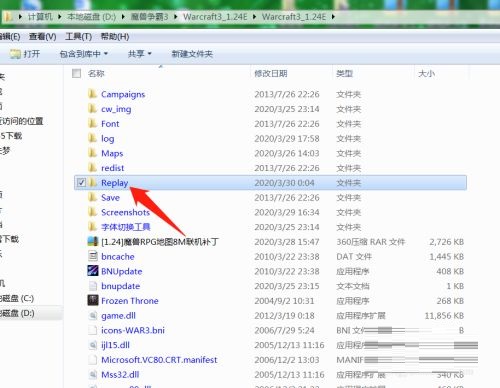Click the game.dll file icon
500x388 pixels.
pos(92,315)
